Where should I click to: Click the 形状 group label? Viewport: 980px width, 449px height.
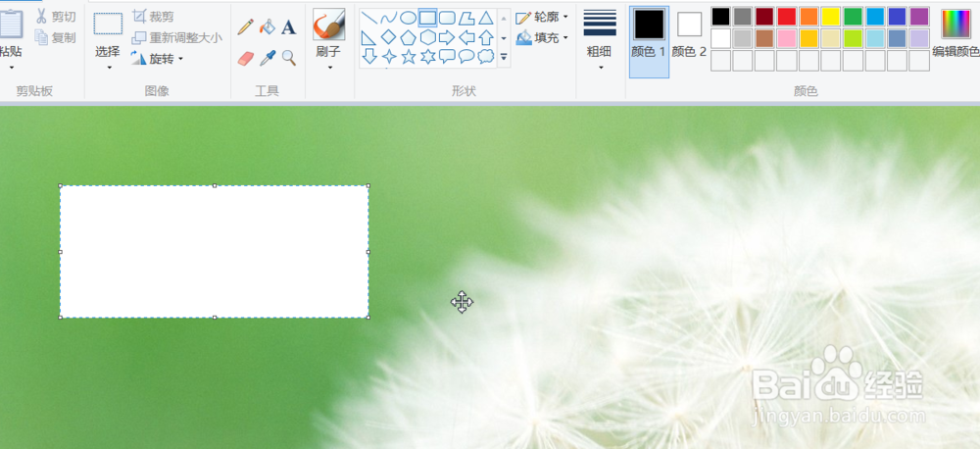[464, 91]
